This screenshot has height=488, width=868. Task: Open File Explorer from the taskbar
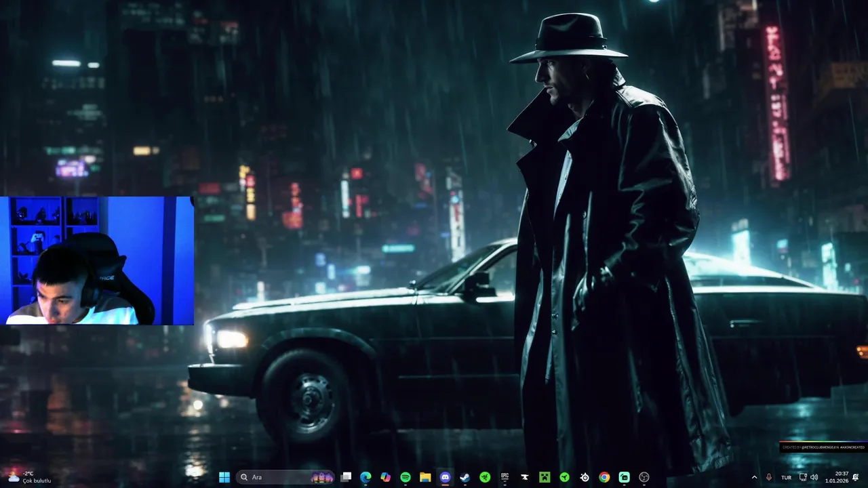point(425,477)
